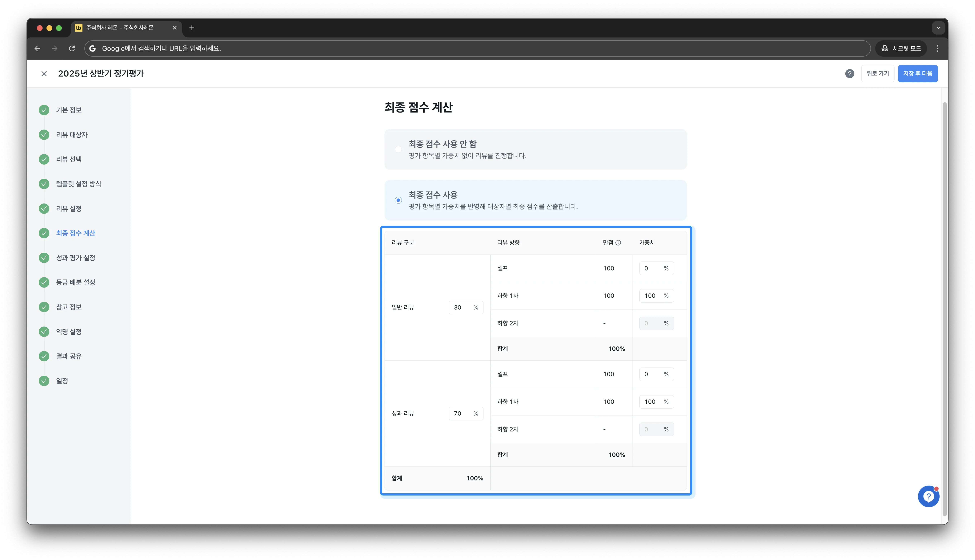Open a new browser tab with plus icon
The image size is (975, 560).
tap(192, 28)
